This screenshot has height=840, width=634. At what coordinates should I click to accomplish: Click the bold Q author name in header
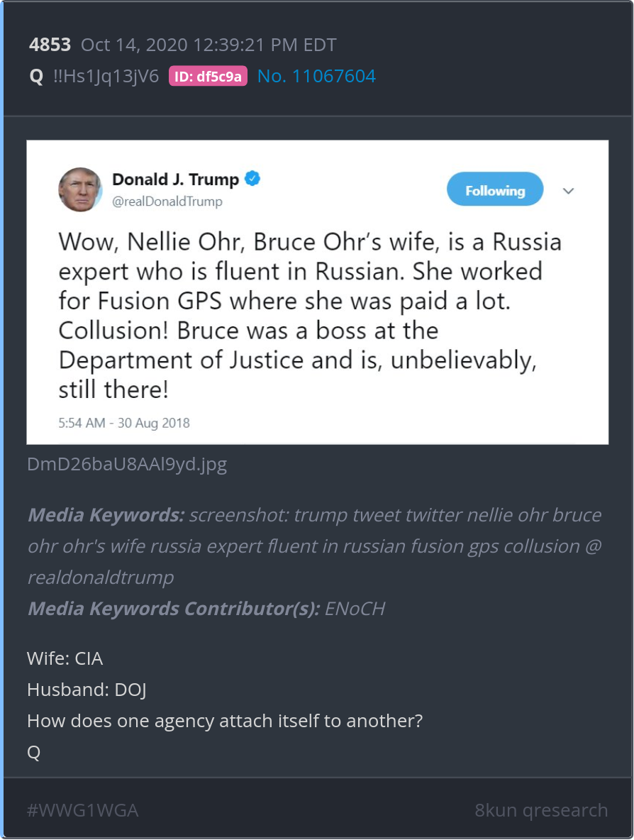coord(36,77)
